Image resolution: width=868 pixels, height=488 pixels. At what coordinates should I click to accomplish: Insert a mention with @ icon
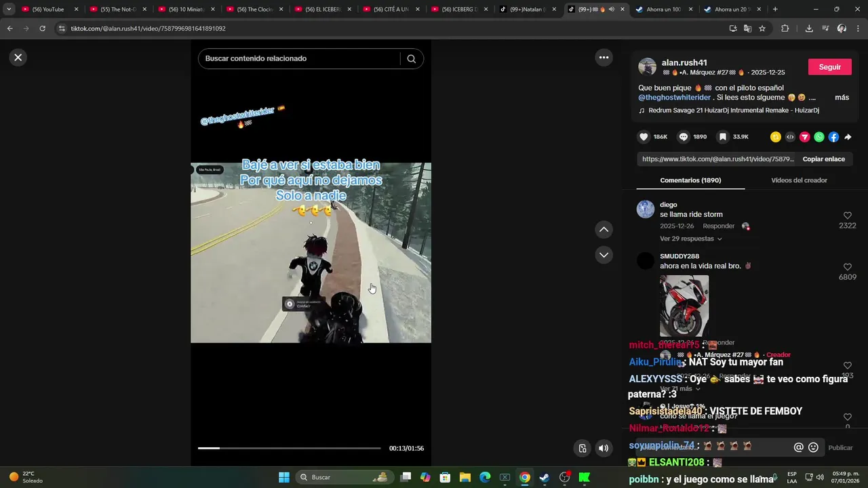[798, 447]
